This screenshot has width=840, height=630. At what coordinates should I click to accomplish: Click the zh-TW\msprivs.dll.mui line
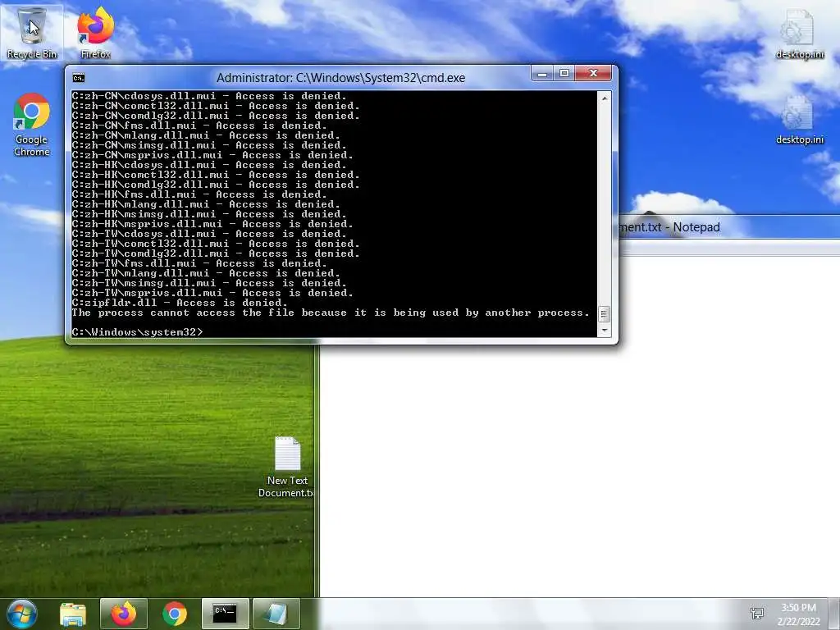pyautogui.click(x=212, y=293)
